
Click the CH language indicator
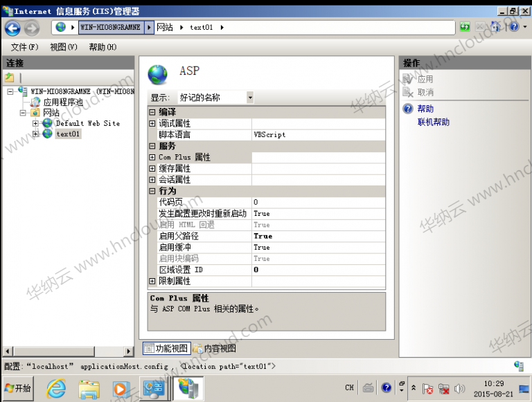coord(349,387)
